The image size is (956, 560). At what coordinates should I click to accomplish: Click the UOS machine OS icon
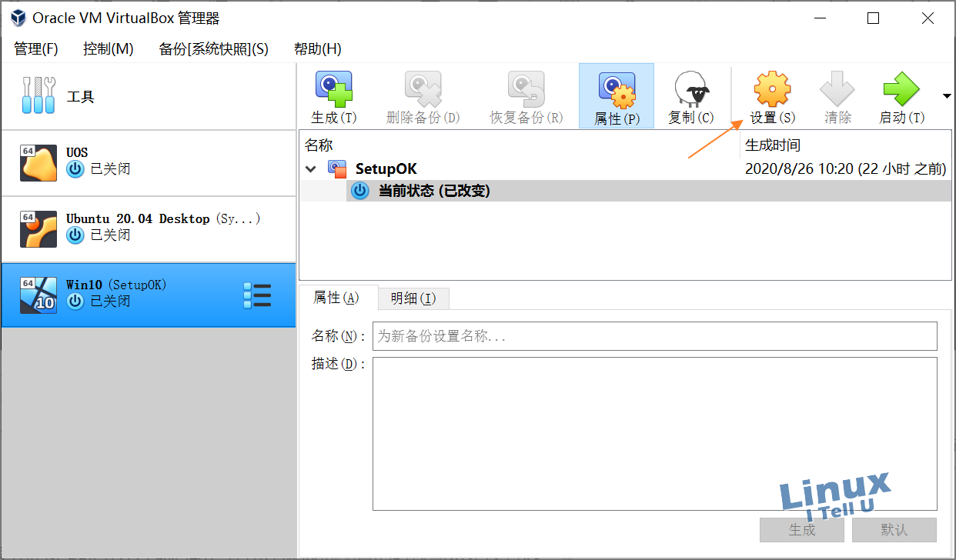coord(38,163)
